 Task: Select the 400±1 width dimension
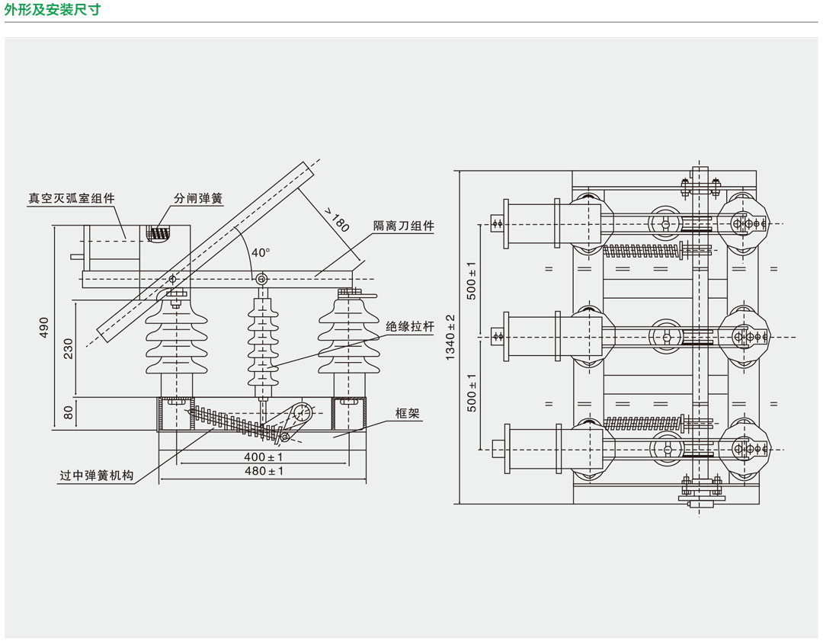(x=263, y=457)
